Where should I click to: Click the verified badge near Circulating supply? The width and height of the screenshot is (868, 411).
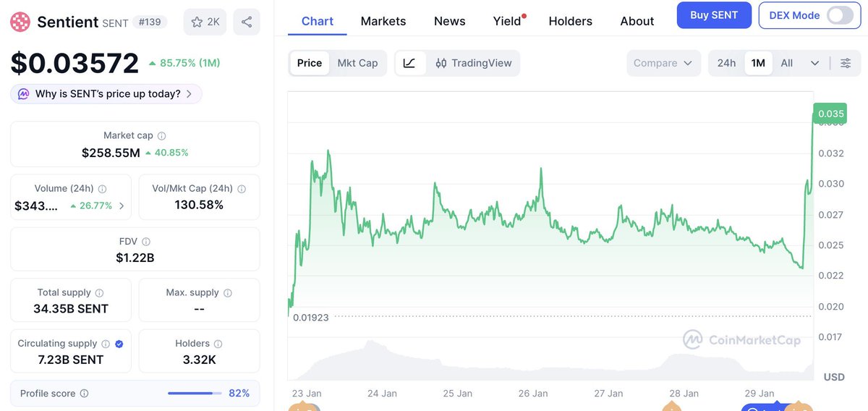[119, 344]
